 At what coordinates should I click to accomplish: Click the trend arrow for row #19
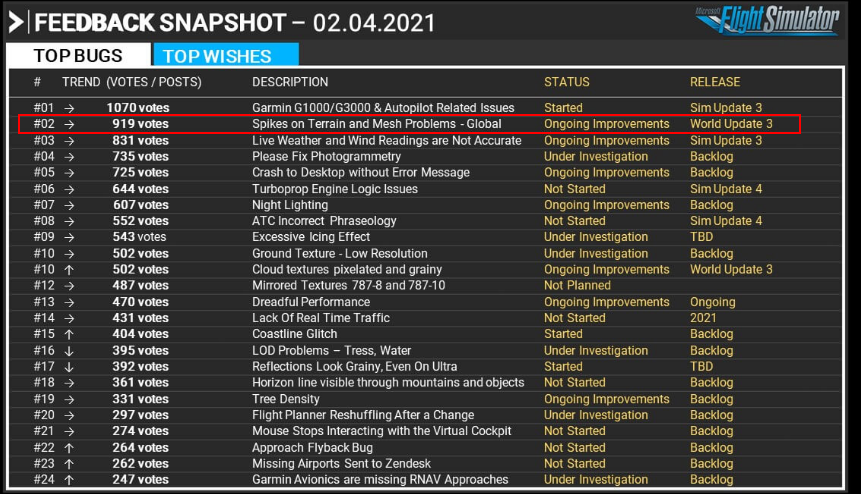click(69, 399)
